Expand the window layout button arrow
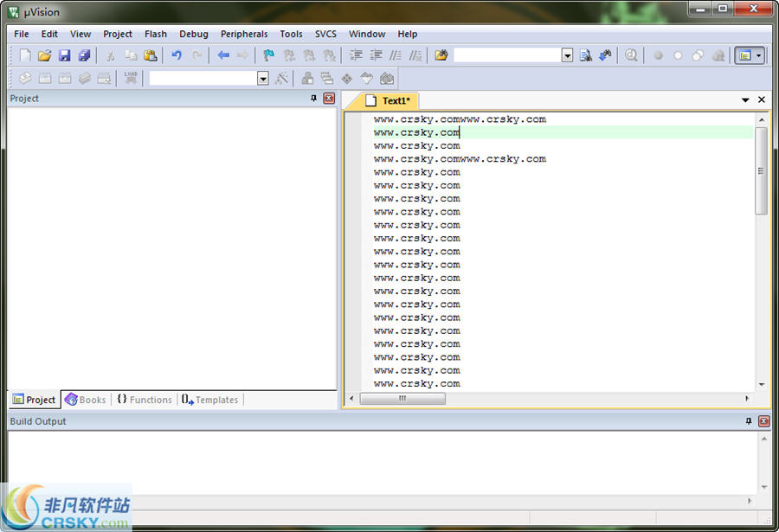Viewport: 779px width, 532px height. coord(758,55)
